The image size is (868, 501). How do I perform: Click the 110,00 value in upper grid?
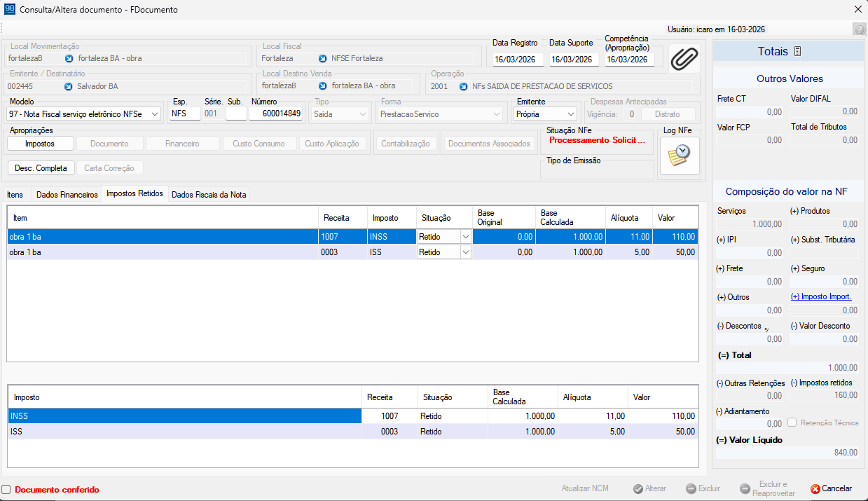(684, 237)
